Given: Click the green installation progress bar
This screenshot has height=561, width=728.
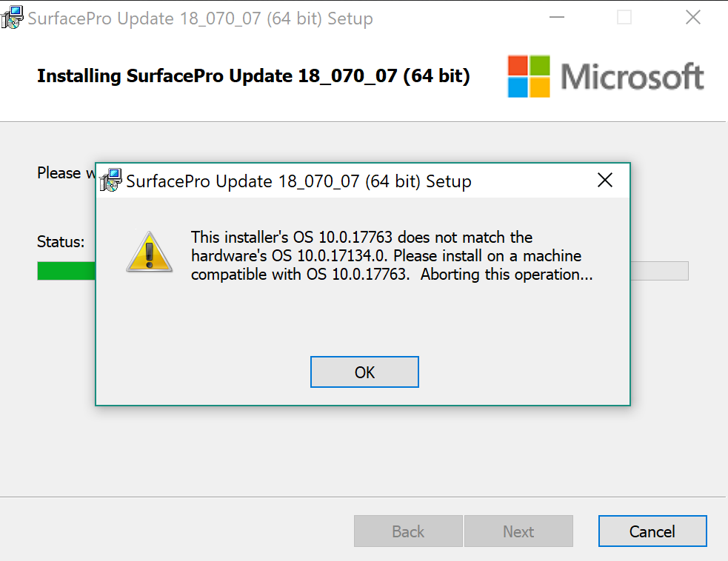Looking at the screenshot, I should (x=66, y=271).
